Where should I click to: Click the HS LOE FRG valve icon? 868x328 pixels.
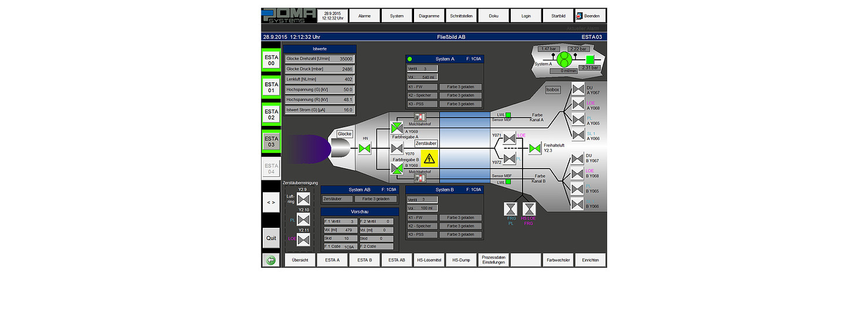click(530, 210)
